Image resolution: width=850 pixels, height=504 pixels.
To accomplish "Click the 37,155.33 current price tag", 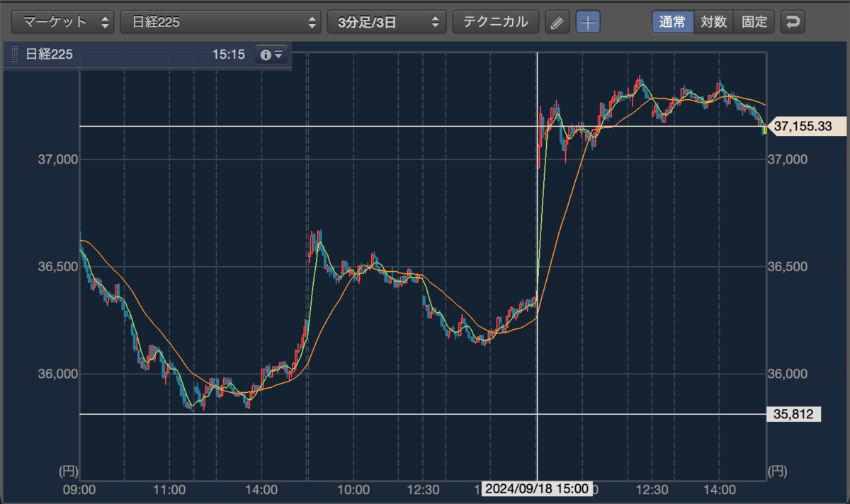I will coord(807,127).
